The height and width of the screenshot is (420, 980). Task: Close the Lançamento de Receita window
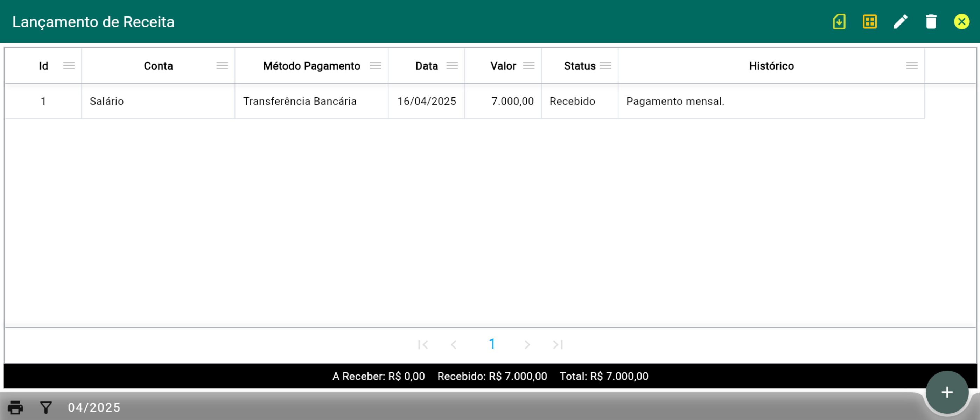[961, 22]
